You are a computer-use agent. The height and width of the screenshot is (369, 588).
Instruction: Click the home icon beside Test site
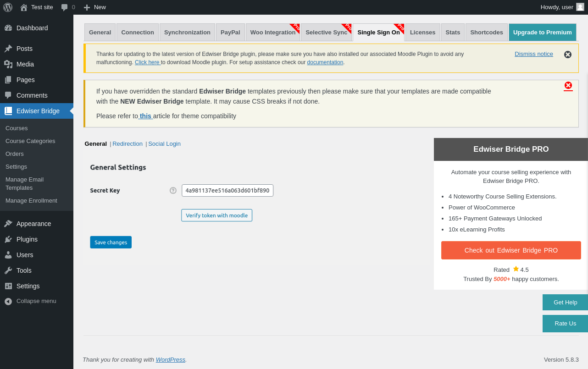pos(24,7)
